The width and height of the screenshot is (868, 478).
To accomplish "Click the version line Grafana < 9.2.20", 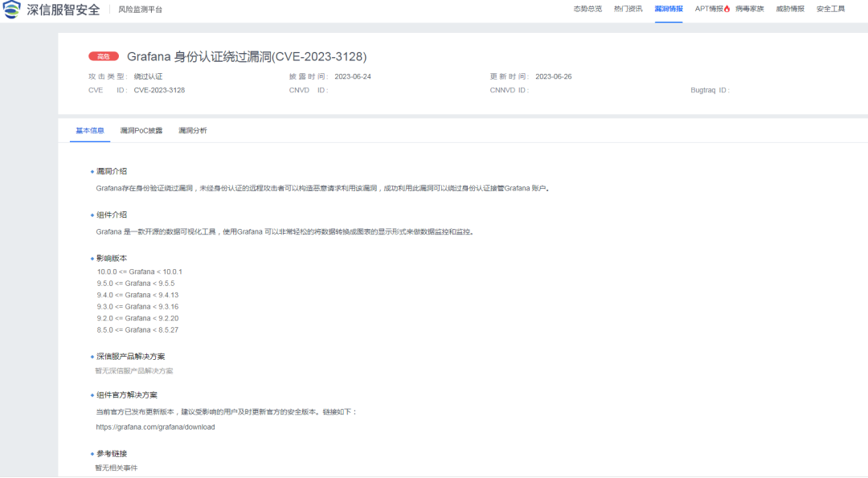I will coord(138,318).
